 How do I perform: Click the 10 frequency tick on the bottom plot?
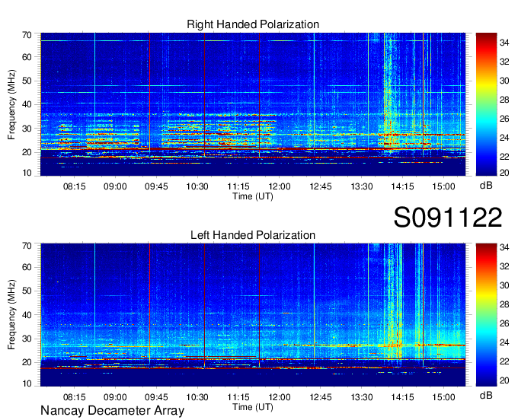tap(27, 383)
